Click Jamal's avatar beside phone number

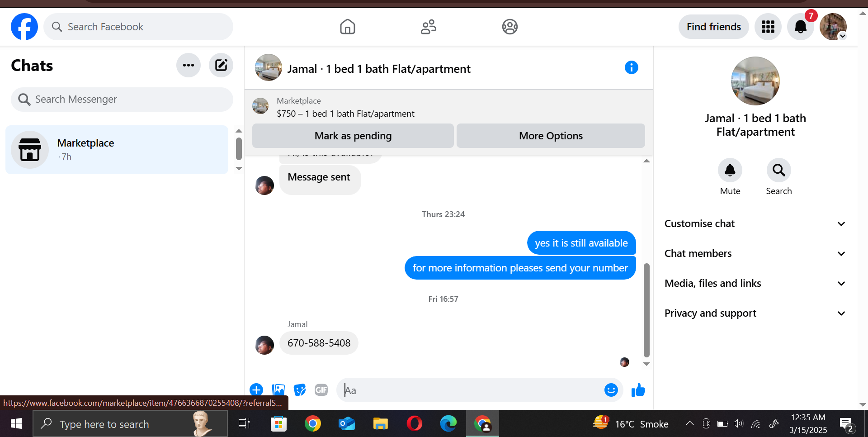264,345
